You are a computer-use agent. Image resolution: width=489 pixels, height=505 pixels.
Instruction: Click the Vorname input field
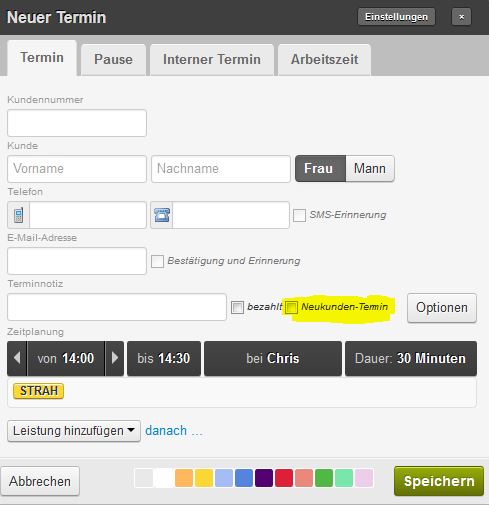tap(77, 169)
